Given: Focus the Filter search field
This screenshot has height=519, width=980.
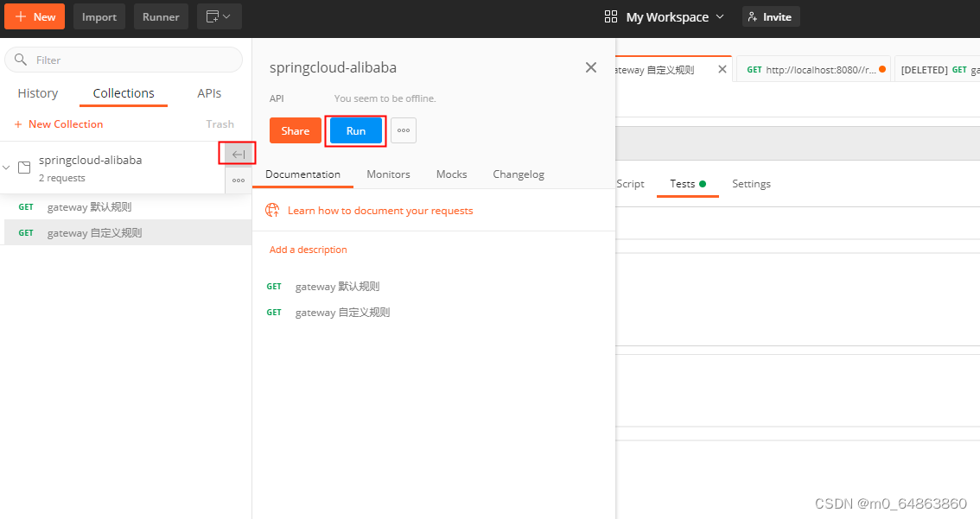Looking at the screenshot, I should 124,60.
